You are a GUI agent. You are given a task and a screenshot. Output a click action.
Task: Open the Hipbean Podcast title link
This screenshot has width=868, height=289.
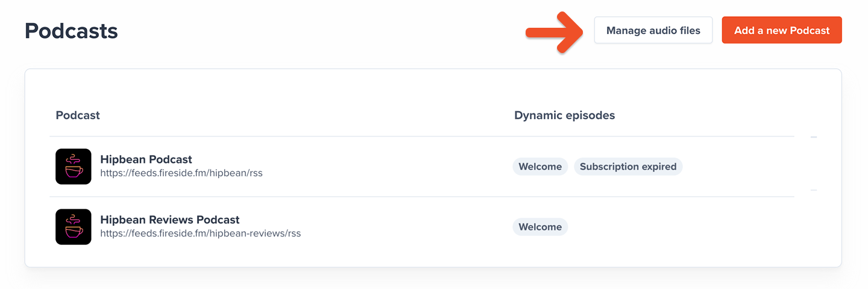pos(146,159)
